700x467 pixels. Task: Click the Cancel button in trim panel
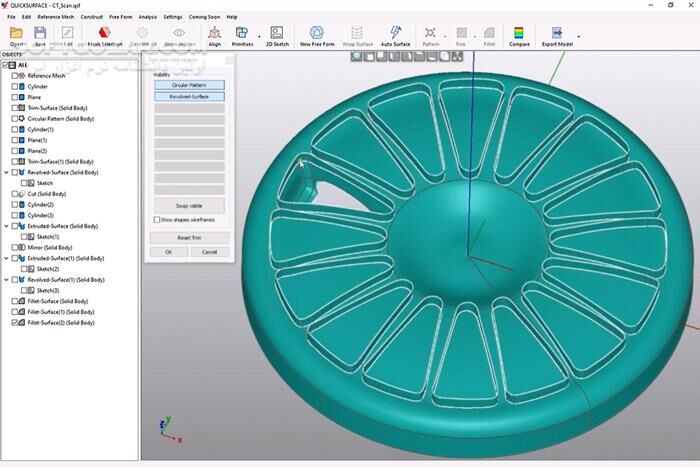209,252
